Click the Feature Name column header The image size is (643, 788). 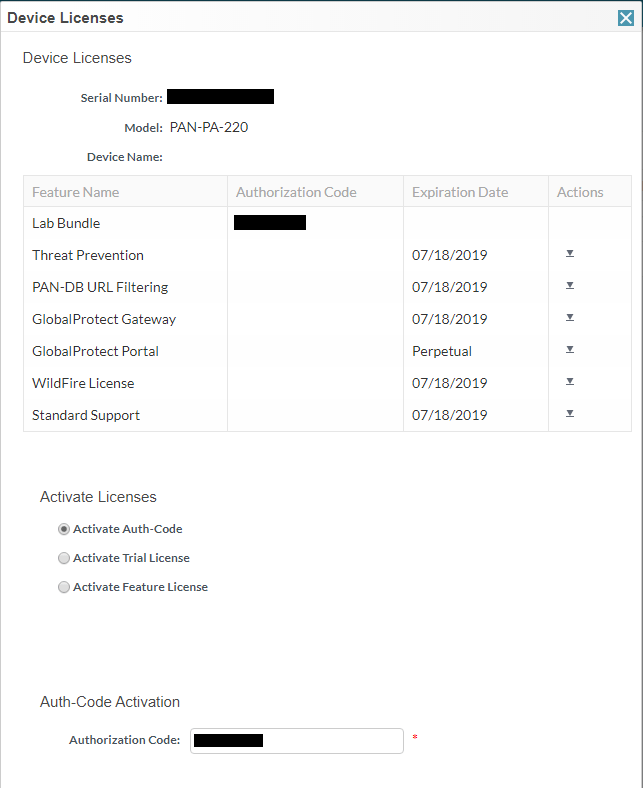tap(125, 192)
